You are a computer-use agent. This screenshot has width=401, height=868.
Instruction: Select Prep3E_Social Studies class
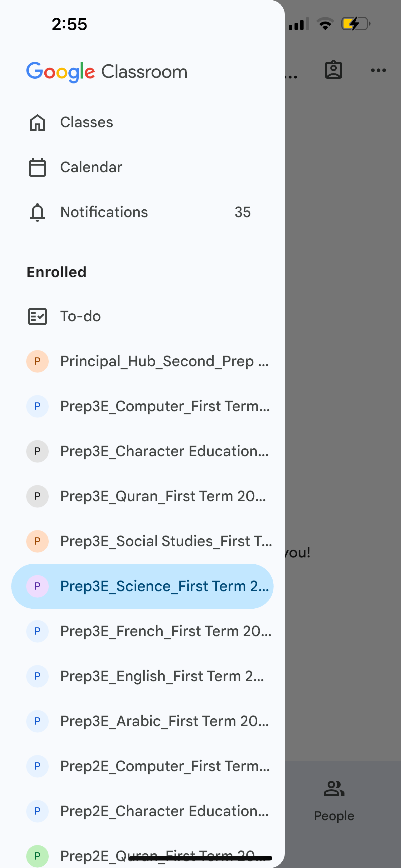166,541
